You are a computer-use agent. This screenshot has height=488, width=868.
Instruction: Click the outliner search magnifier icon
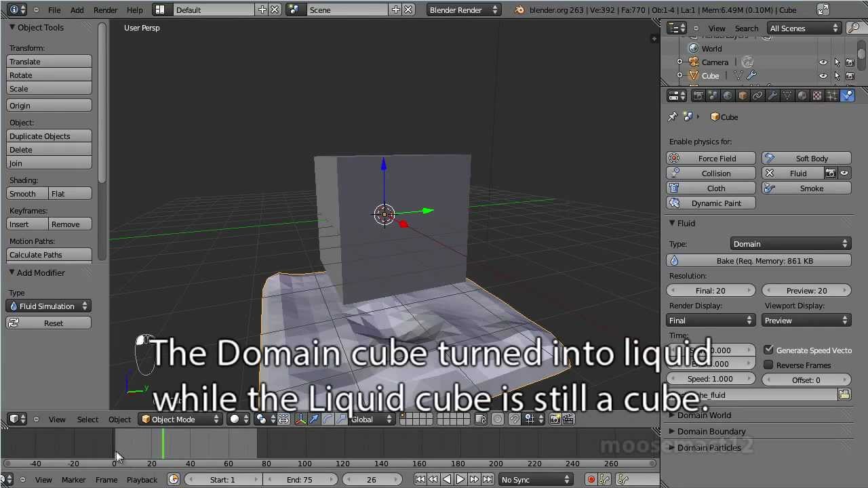[x=854, y=28]
